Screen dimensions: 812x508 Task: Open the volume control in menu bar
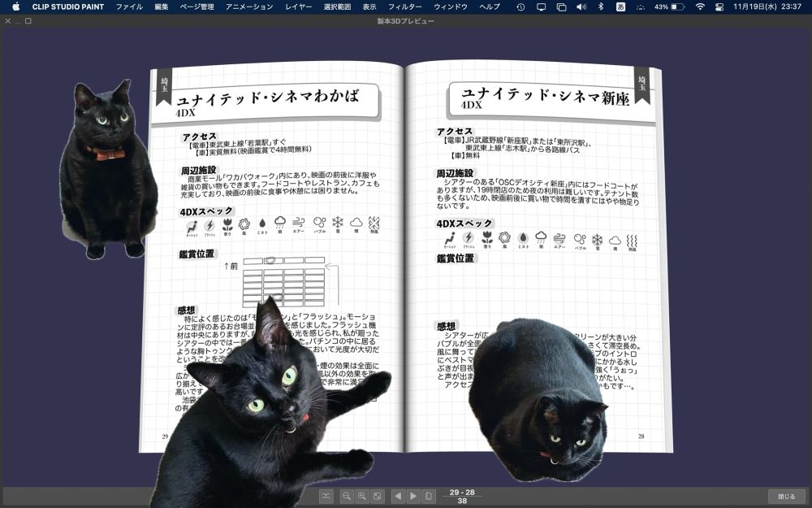[581, 7]
